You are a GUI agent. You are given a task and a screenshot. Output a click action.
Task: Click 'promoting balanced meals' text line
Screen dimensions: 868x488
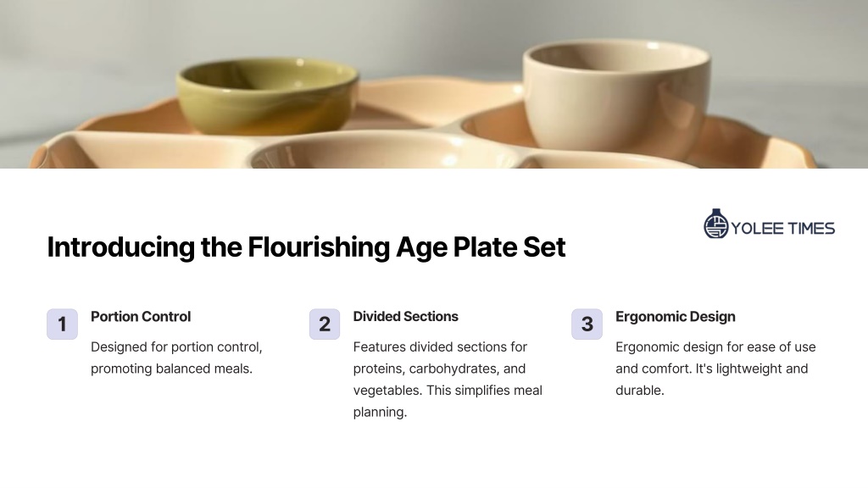tap(171, 369)
